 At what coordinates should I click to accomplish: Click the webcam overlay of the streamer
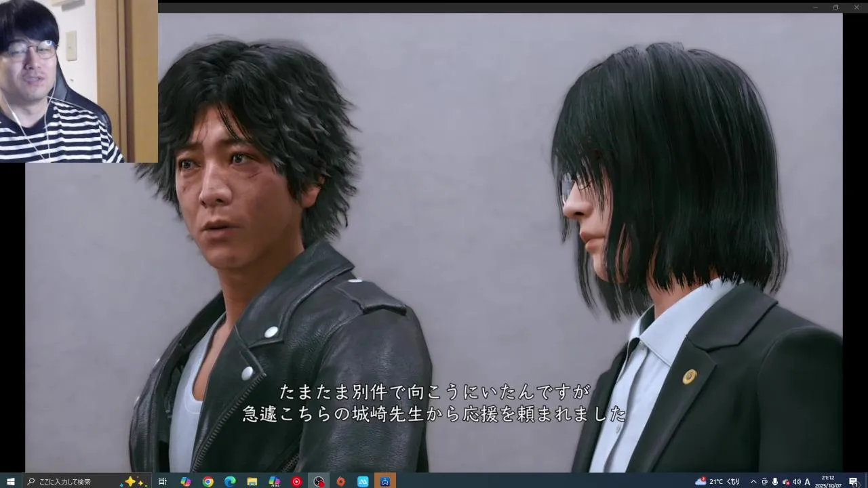coord(79,81)
